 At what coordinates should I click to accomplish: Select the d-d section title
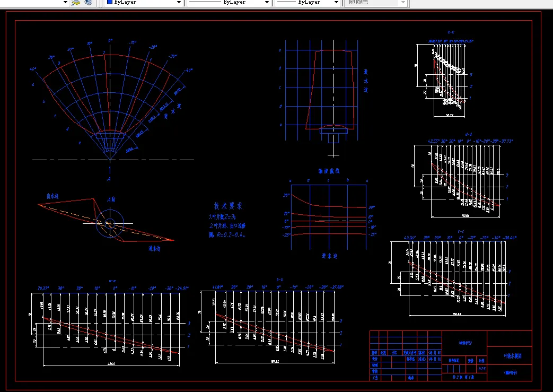coord(468,135)
